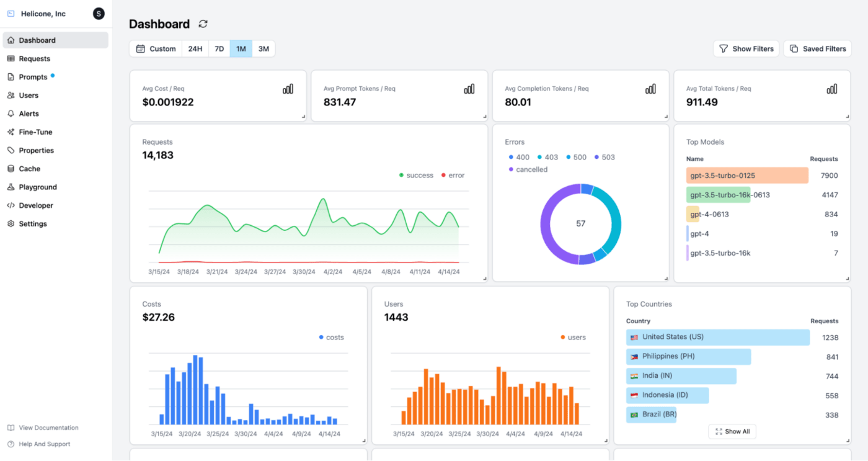Viewport: 868px width, 461px height.
Task: Click the calendar icon in Custom button
Action: [x=141, y=49]
